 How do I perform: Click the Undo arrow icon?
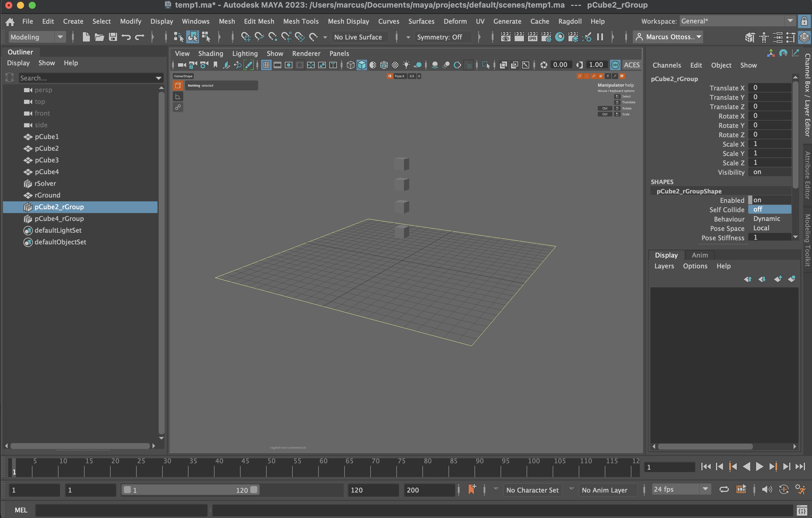point(126,37)
